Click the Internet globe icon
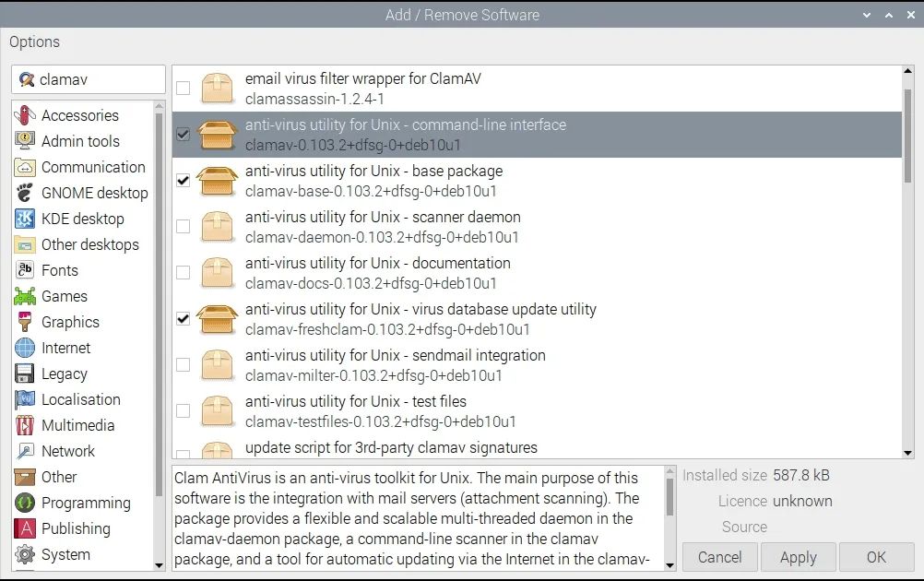This screenshot has width=924, height=581. tap(25, 348)
